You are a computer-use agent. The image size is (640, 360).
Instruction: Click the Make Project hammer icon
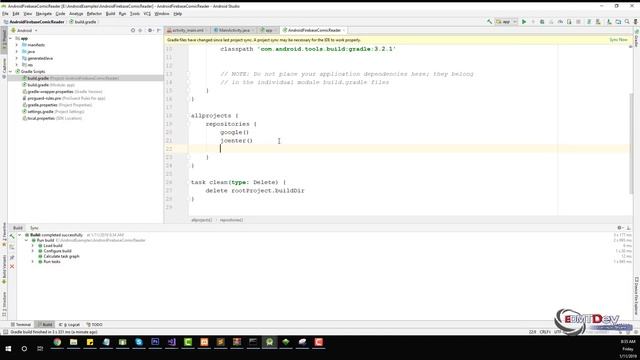pyautogui.click(x=489, y=22)
